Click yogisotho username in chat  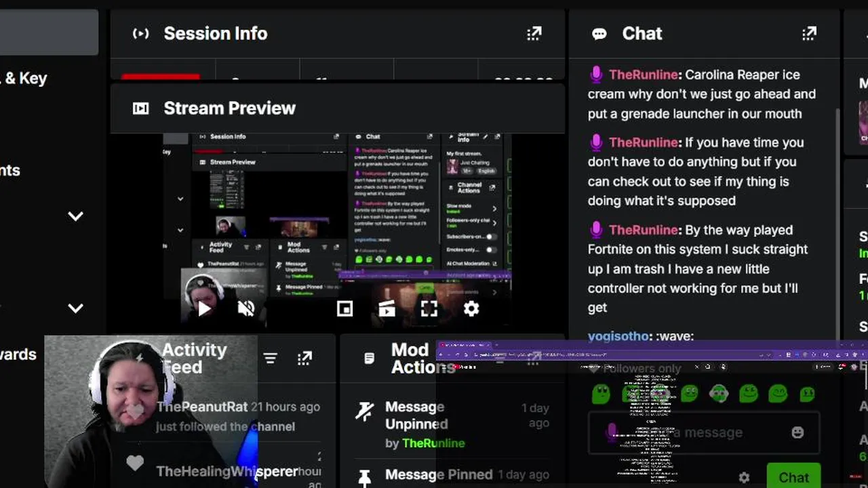(619, 336)
